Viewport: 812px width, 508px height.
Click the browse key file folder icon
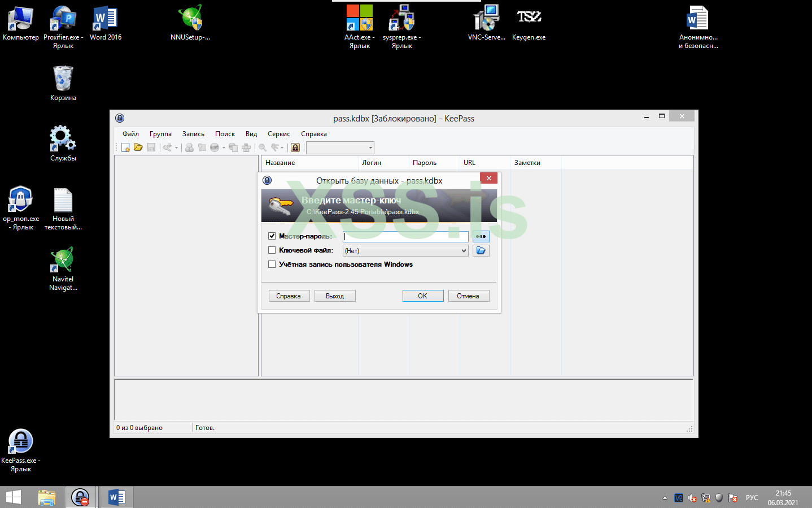coord(481,250)
